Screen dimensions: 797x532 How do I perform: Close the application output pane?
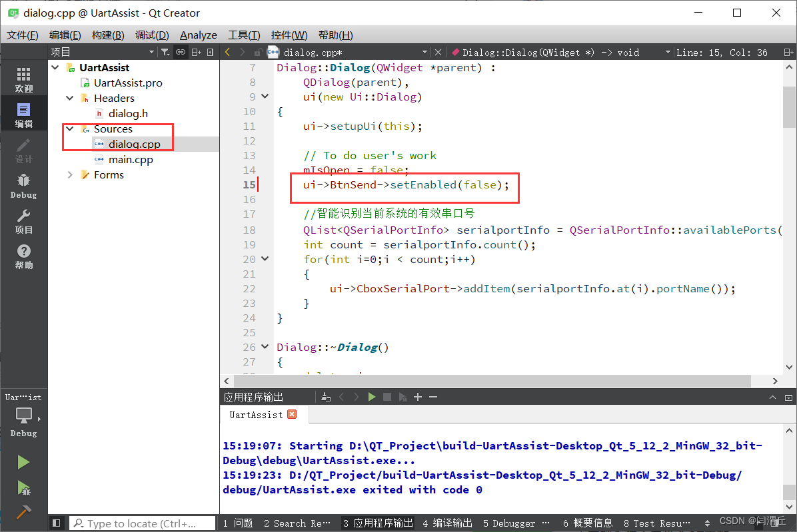[788, 398]
